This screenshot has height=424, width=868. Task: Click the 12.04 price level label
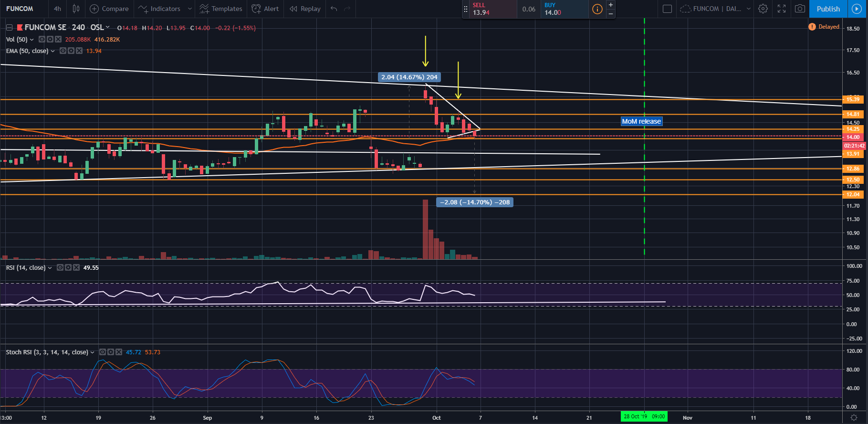tap(853, 194)
